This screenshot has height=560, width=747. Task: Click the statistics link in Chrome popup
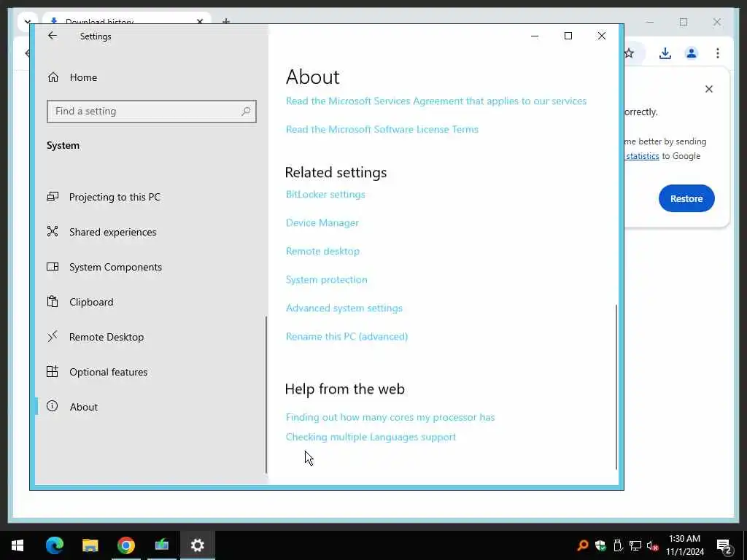(642, 156)
